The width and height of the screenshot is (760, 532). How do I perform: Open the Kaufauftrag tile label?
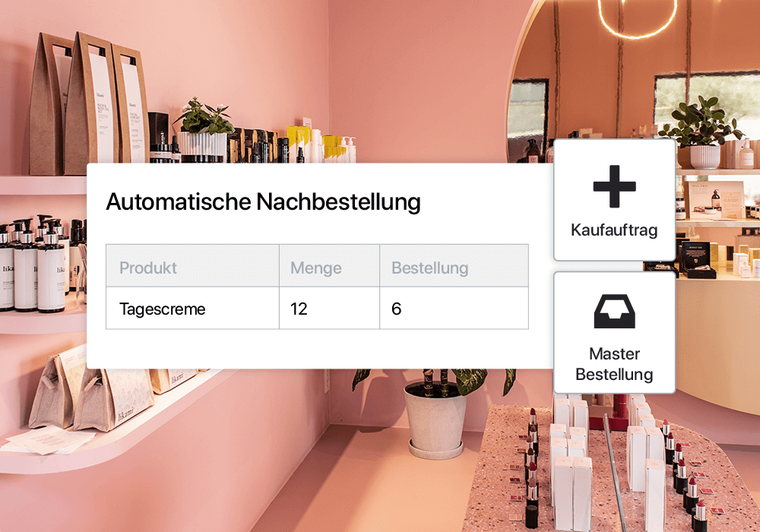[614, 230]
